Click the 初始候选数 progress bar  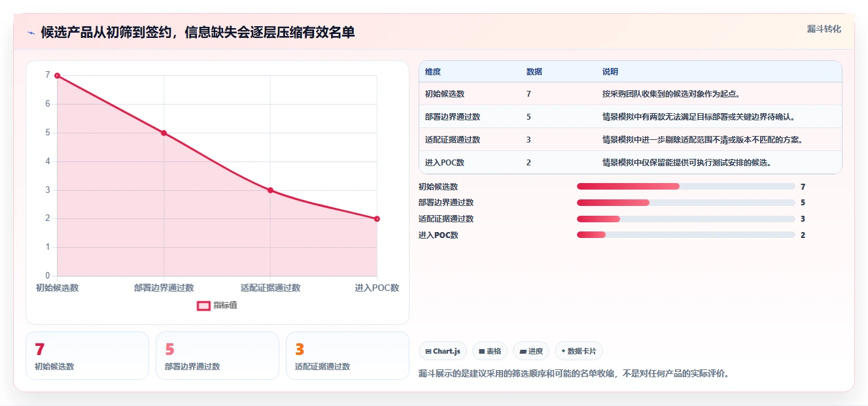coord(686,186)
